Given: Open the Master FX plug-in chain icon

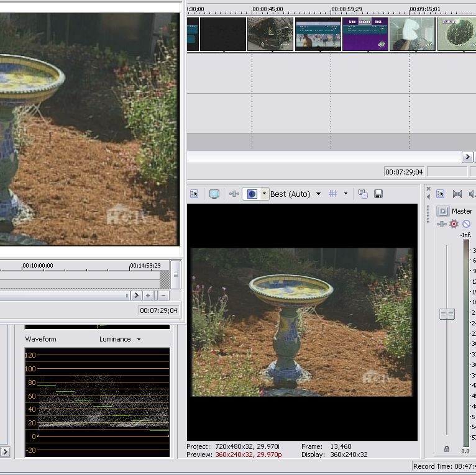Looking at the screenshot, I should [441, 224].
